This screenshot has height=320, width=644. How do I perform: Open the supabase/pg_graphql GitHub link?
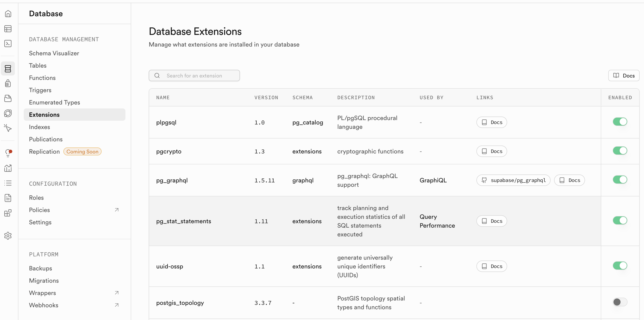click(x=513, y=180)
